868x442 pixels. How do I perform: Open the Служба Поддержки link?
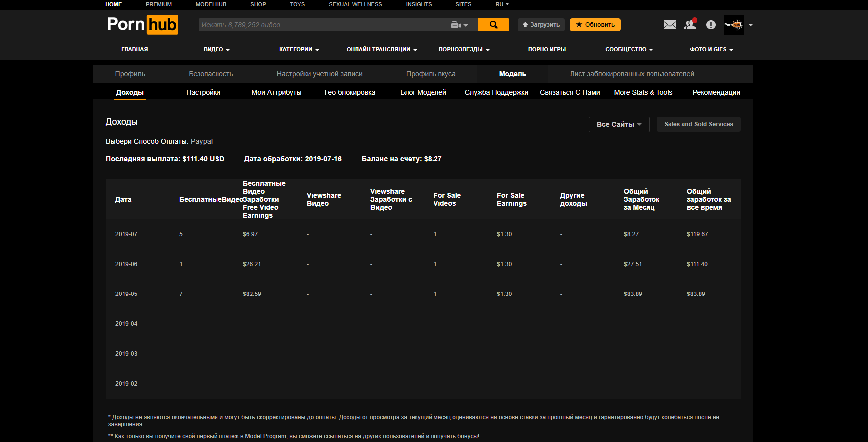[496, 92]
